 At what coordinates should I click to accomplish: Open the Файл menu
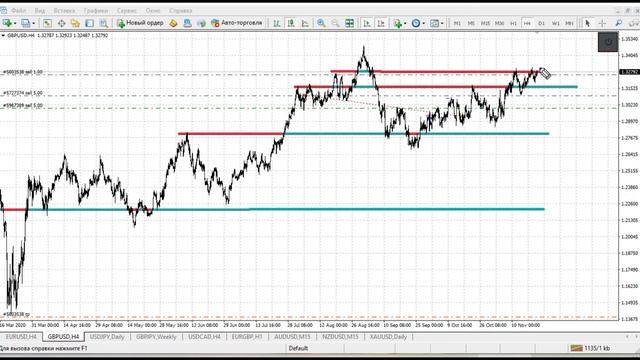point(18,11)
